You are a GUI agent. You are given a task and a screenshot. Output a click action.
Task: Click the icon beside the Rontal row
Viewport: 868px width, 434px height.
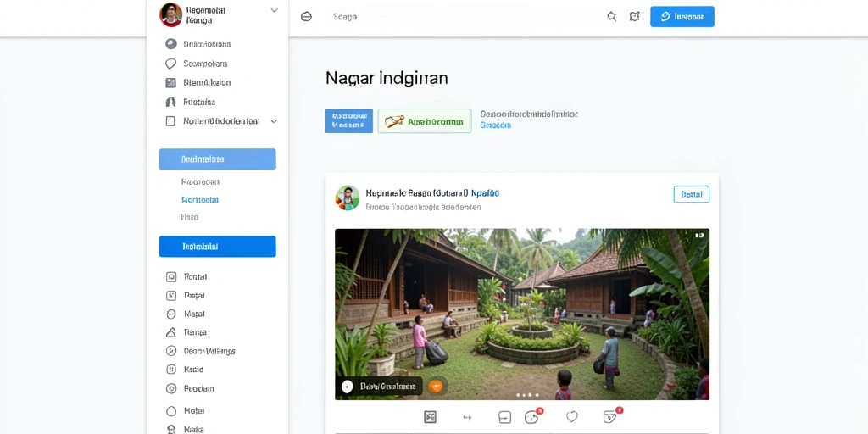coord(171,277)
